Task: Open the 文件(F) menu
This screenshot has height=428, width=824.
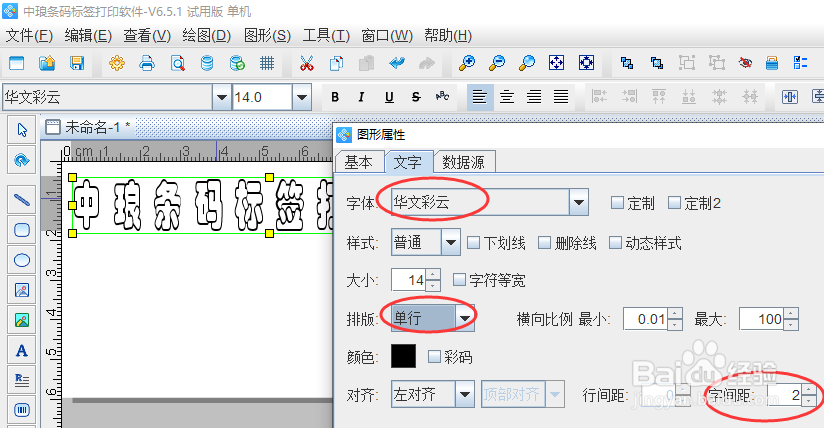Action: (29, 36)
